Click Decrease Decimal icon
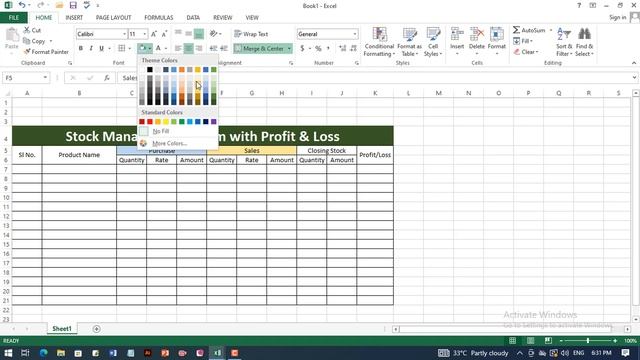This screenshot has width=640, height=360. click(x=353, y=48)
